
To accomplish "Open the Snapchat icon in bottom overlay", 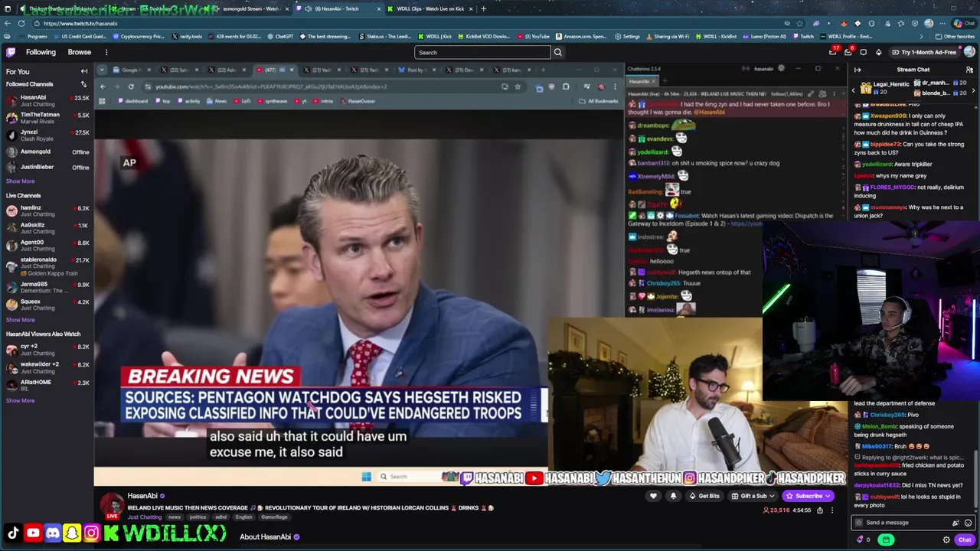I will [72, 533].
